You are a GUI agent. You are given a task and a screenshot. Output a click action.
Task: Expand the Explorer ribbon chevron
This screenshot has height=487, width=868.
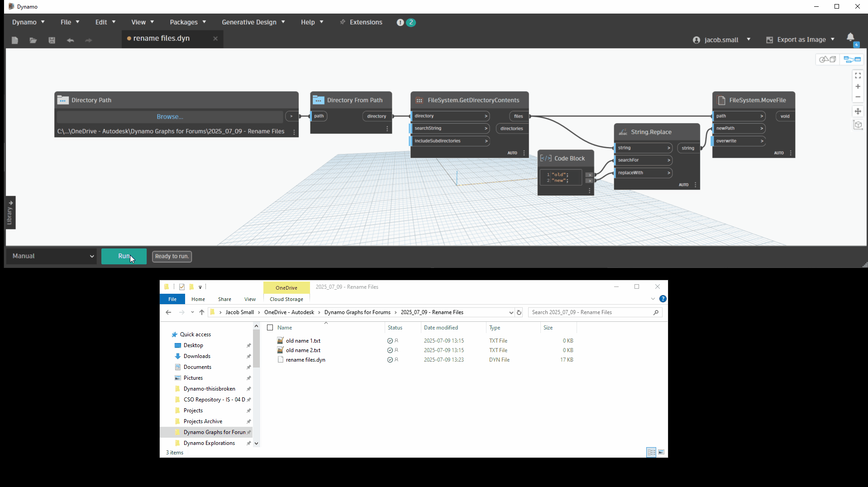653,299
